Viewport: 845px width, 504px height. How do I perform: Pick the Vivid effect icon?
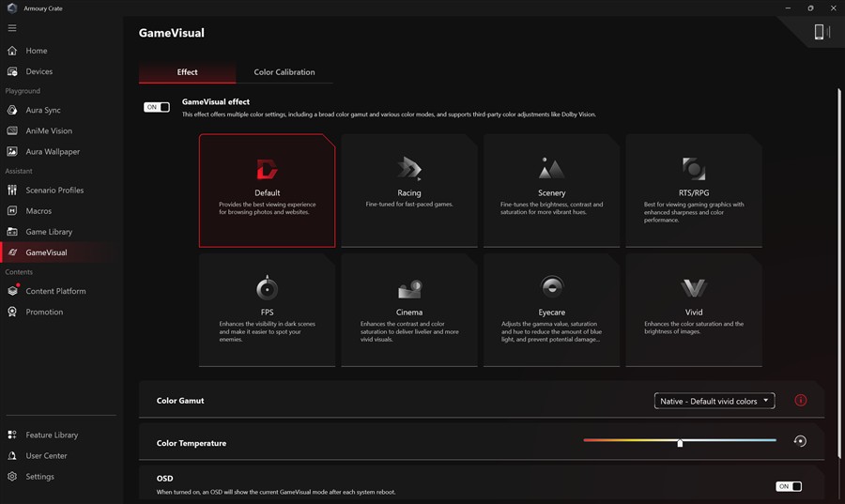point(694,288)
